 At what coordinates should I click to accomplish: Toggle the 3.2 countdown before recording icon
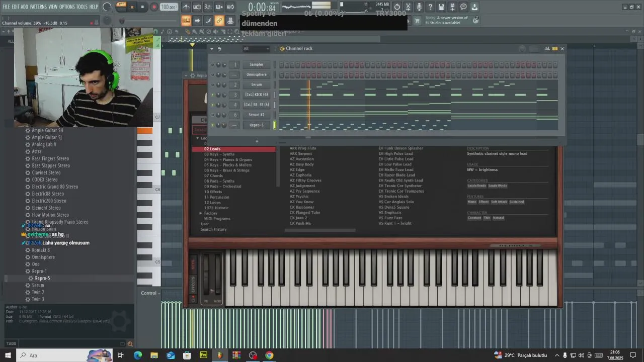[208, 7]
